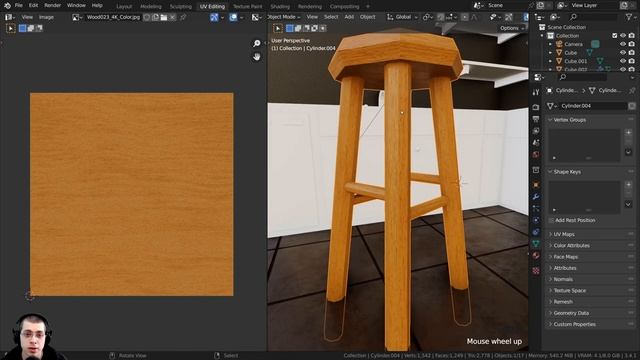Select Cube in the outliner

[571, 53]
